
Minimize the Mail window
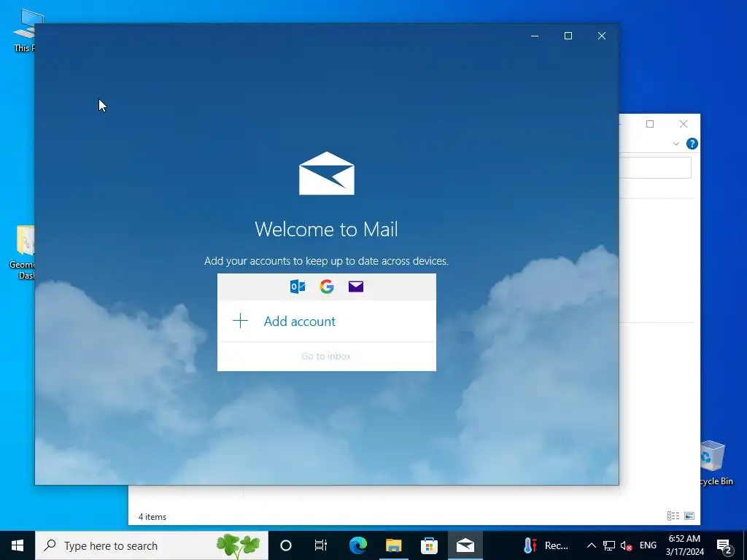click(535, 36)
